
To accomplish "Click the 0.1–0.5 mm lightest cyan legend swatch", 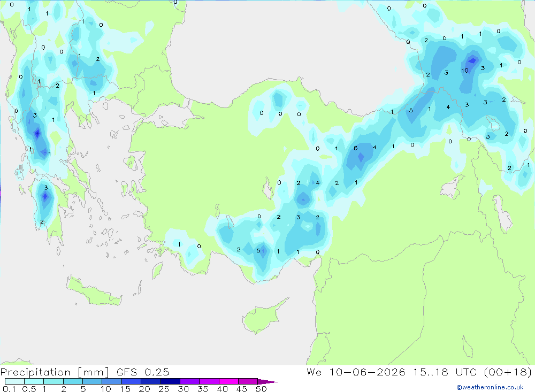I will coord(14,381).
